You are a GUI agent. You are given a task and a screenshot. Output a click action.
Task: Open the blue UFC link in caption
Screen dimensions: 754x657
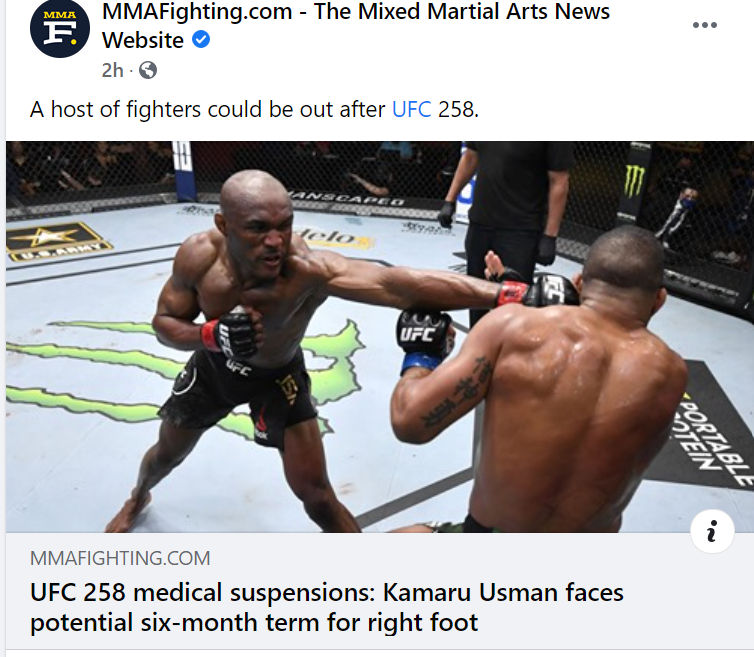(412, 109)
